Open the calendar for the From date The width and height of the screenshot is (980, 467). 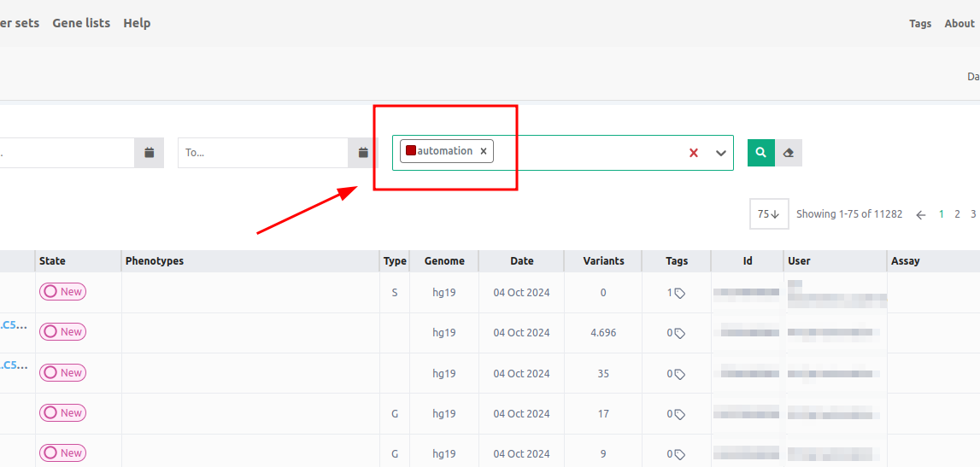coord(150,153)
